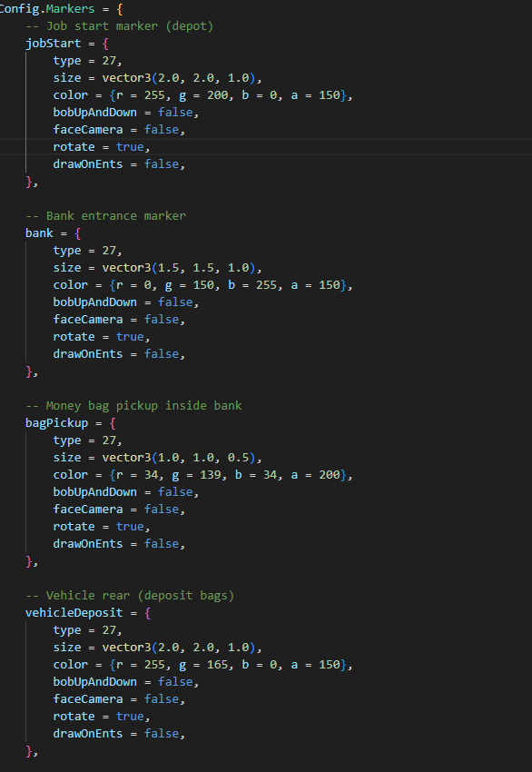This screenshot has height=772, width=532.
Task: Click the size vector3 line in vehicleDeposit block
Action: 157,647
